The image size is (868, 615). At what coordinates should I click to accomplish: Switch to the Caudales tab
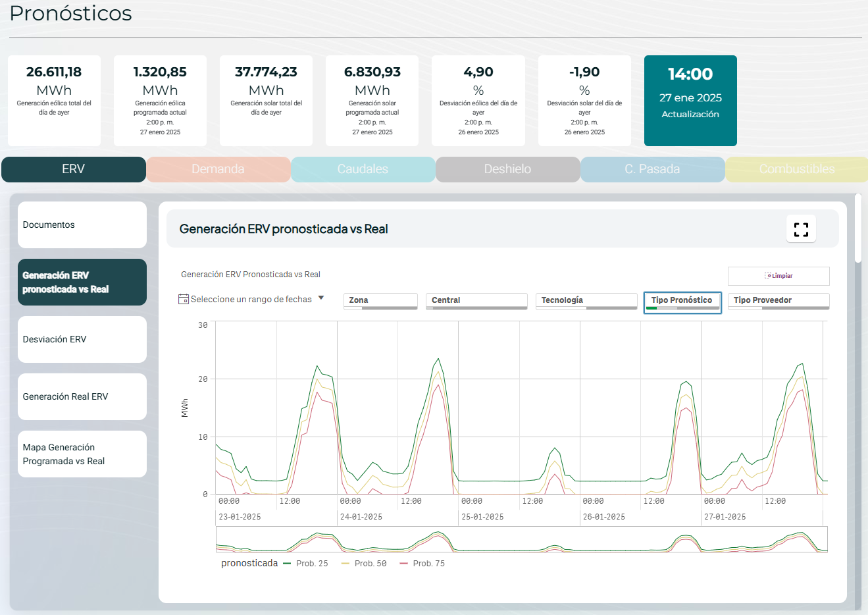click(363, 169)
